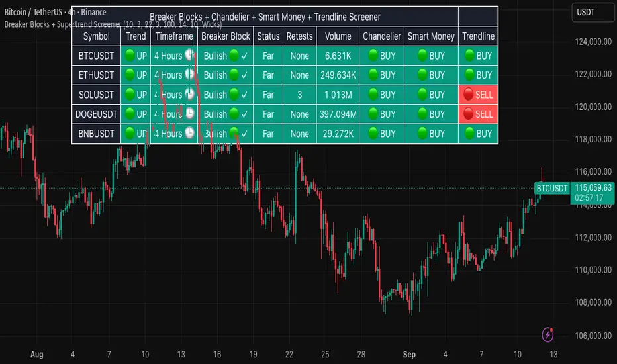Click the ETHUSDT symbol cell

pos(97,75)
